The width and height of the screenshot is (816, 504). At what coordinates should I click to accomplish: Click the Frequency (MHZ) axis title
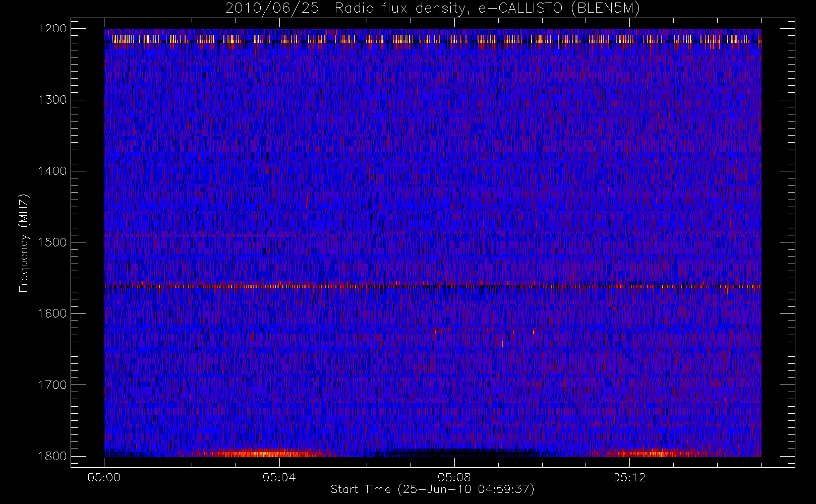[x=24, y=243]
